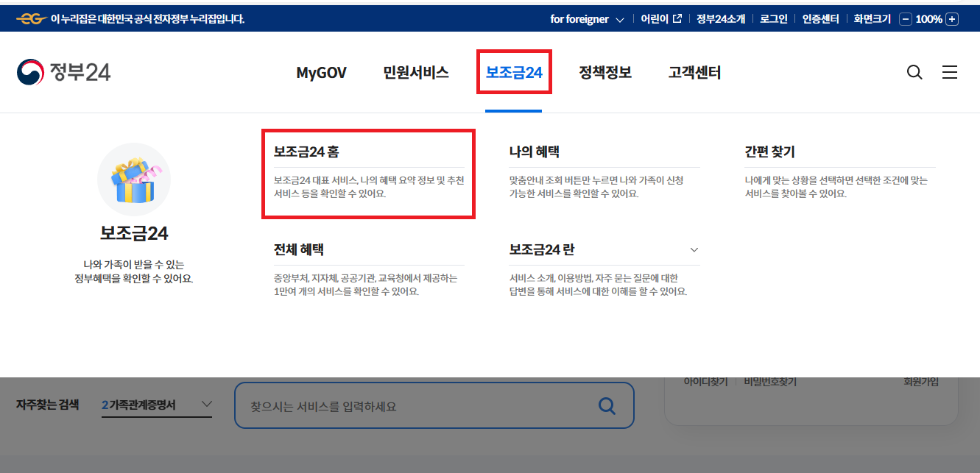
Task: Open 전체 혜택 submenu link
Action: (x=299, y=249)
